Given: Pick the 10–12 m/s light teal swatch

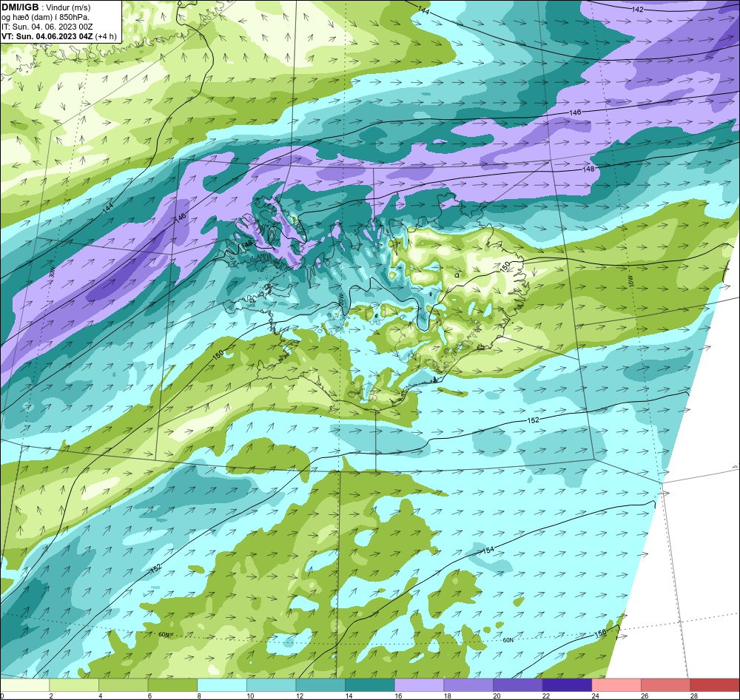Looking at the screenshot, I should pyautogui.click(x=272, y=685).
